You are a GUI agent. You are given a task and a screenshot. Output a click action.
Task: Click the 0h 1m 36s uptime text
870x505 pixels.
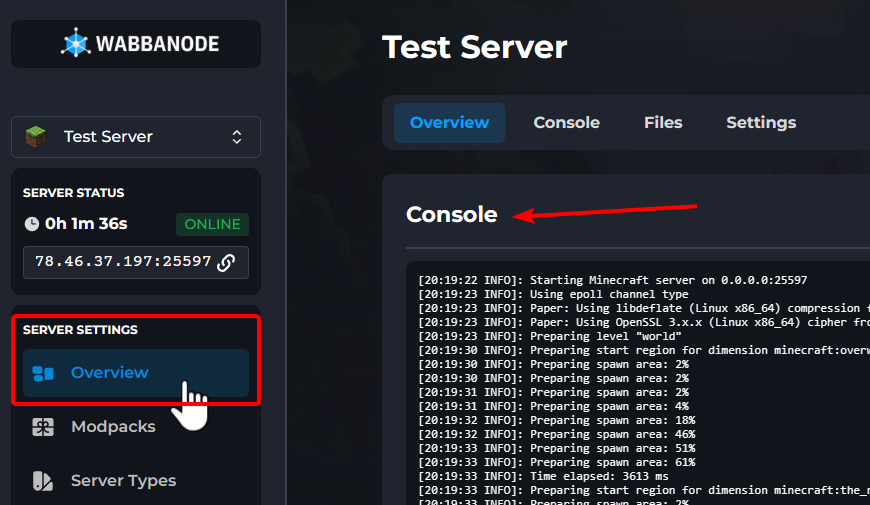coord(86,224)
